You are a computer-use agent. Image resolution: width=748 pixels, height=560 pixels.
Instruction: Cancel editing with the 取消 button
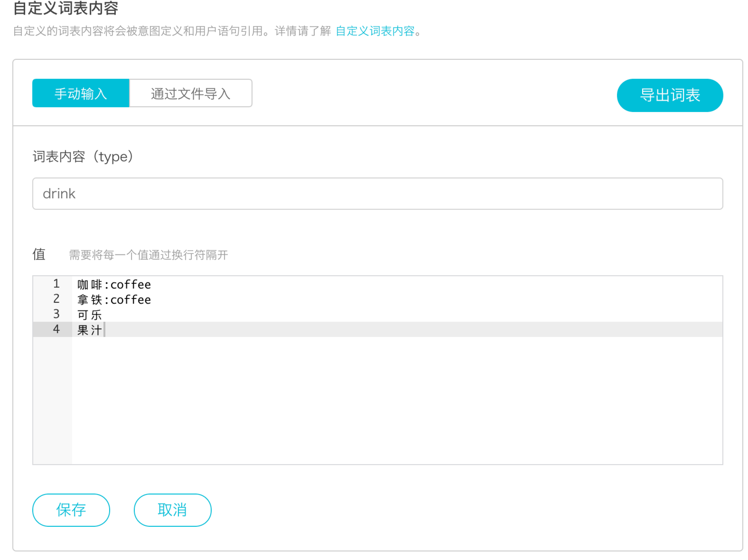pyautogui.click(x=173, y=509)
